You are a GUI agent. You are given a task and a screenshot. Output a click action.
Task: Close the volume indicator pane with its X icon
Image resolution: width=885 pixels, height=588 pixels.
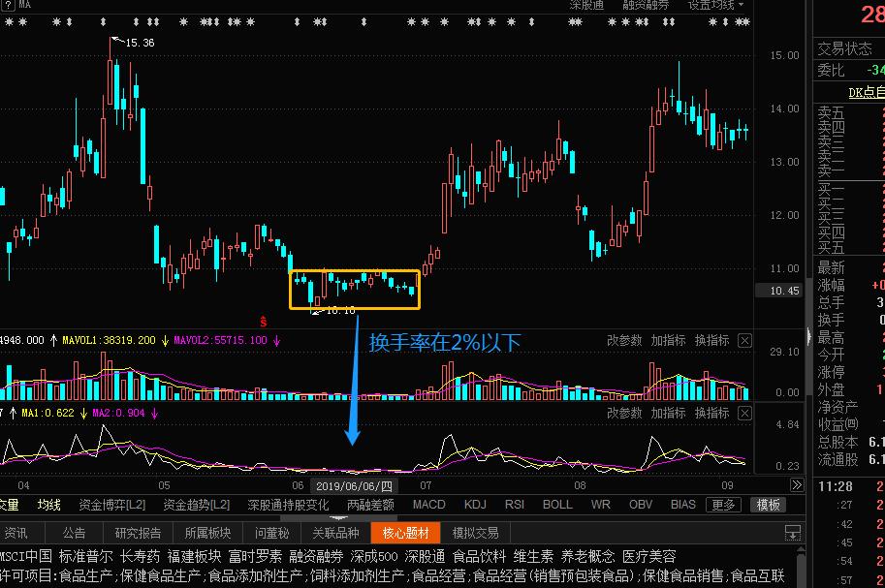tap(744, 341)
